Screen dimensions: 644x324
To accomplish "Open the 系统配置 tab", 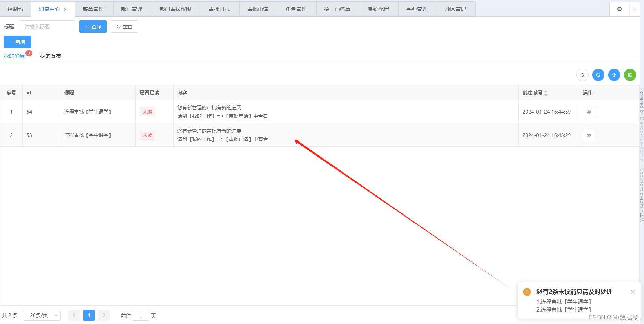I will (378, 9).
